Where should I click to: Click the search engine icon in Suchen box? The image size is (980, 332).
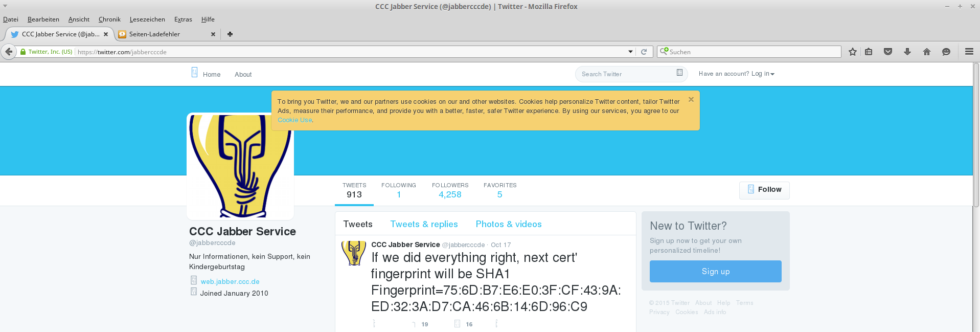(x=664, y=51)
